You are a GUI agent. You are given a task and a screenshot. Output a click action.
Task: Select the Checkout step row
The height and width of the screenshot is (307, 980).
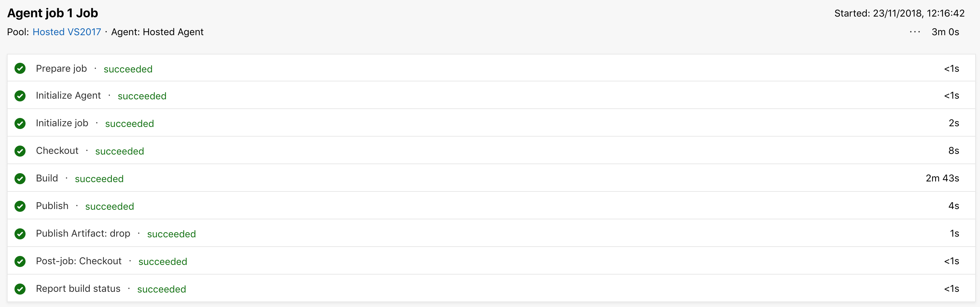pos(57,151)
